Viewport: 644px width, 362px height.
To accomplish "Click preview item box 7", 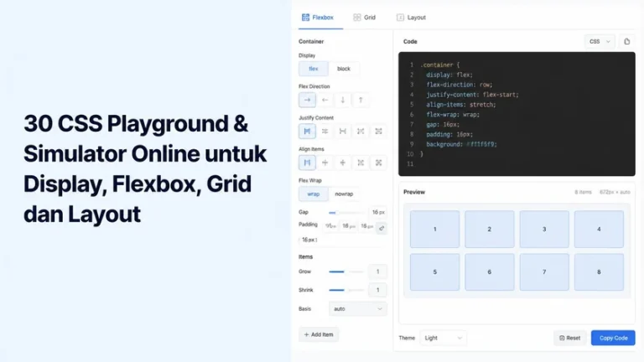I will 544,271.
